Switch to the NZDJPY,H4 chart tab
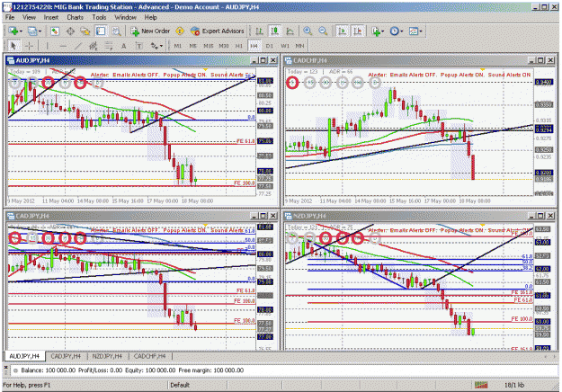Screen dimensions: 562x392 107,356
